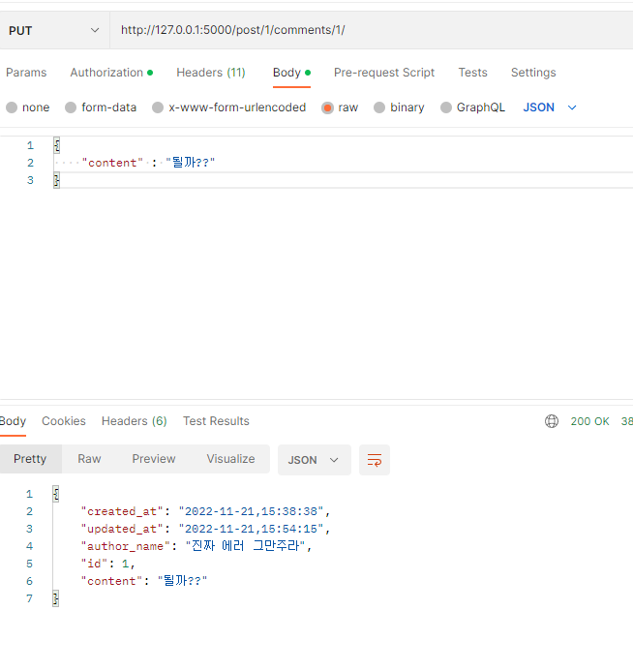Open the Visualize response view
The image size is (633, 672).
click(x=231, y=459)
